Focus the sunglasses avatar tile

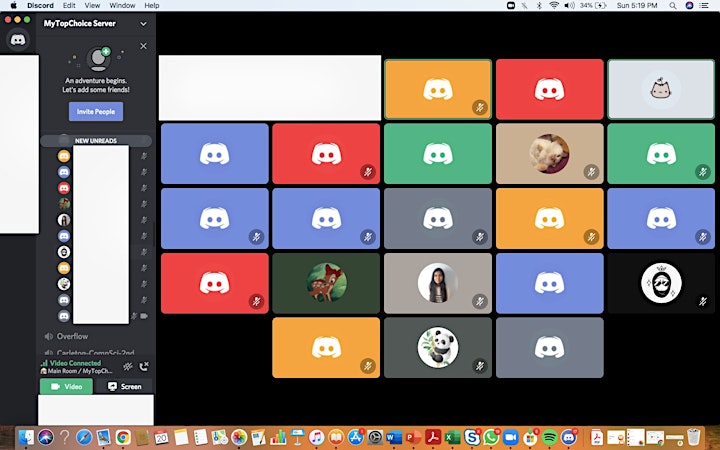point(661,283)
